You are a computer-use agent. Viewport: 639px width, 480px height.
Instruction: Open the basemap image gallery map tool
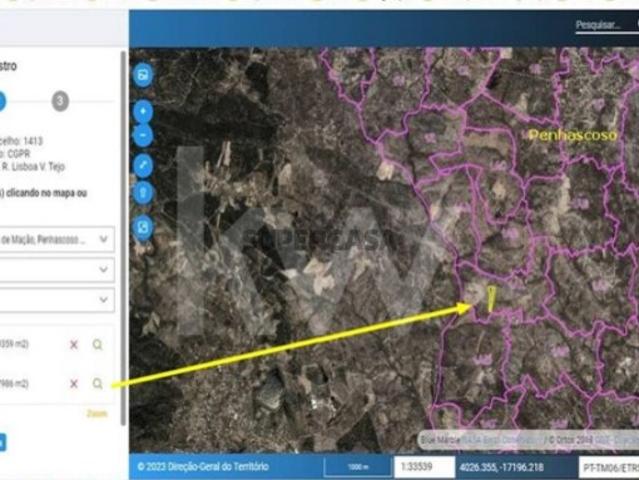[x=143, y=75]
